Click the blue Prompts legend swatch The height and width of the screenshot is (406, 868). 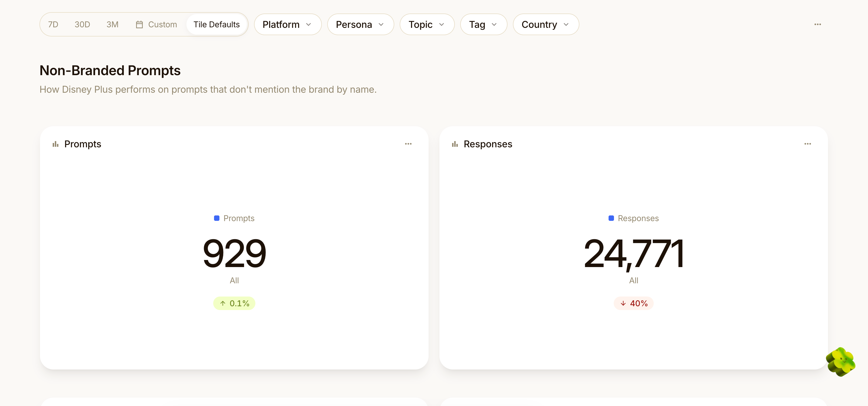217,218
